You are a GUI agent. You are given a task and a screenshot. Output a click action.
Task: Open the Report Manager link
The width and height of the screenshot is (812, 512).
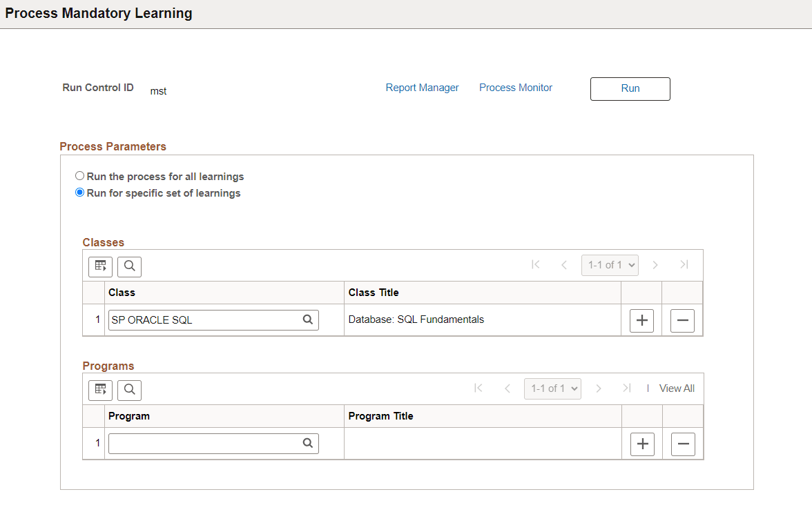(422, 88)
